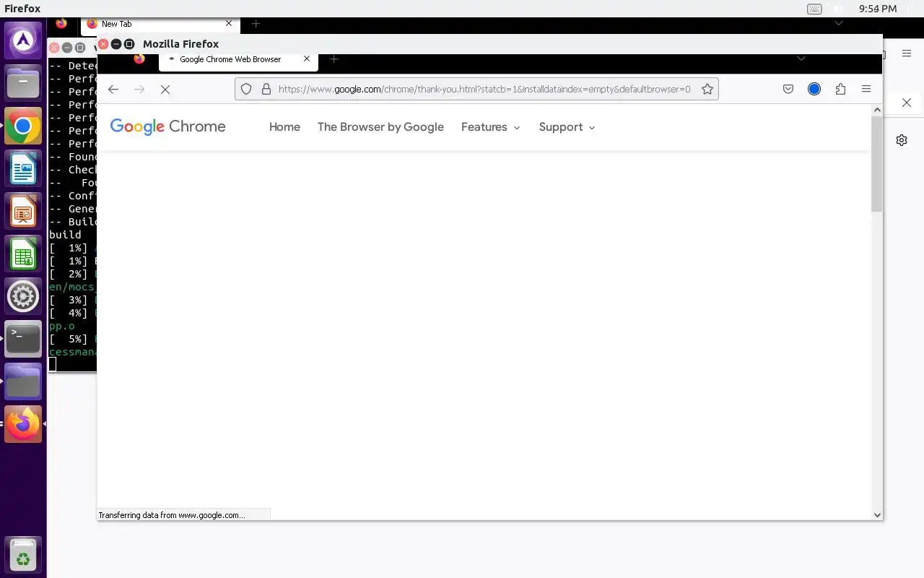Select New Tab in background Firefox window
924x578 pixels.
coord(160,24)
